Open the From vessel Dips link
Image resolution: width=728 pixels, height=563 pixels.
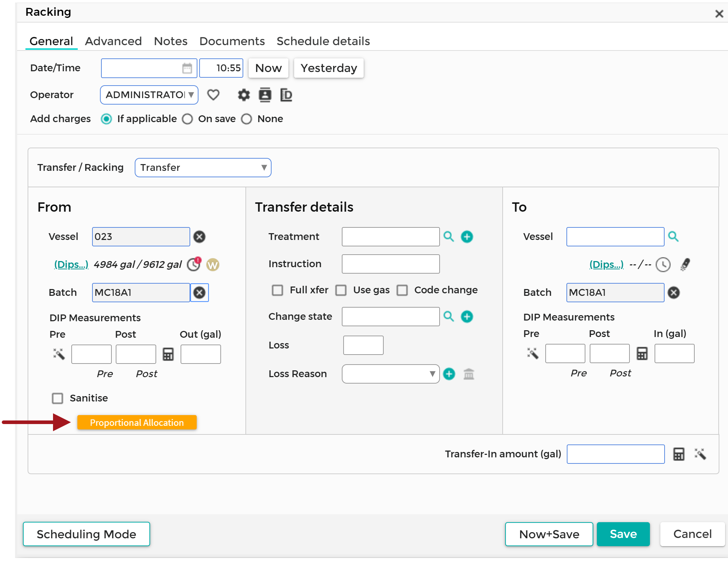pyautogui.click(x=71, y=265)
